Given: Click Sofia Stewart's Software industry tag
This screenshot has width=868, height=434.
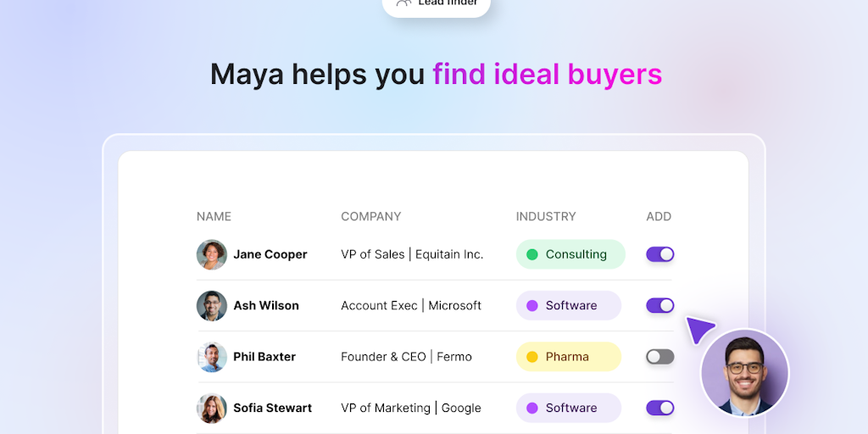Looking at the screenshot, I should [568, 408].
